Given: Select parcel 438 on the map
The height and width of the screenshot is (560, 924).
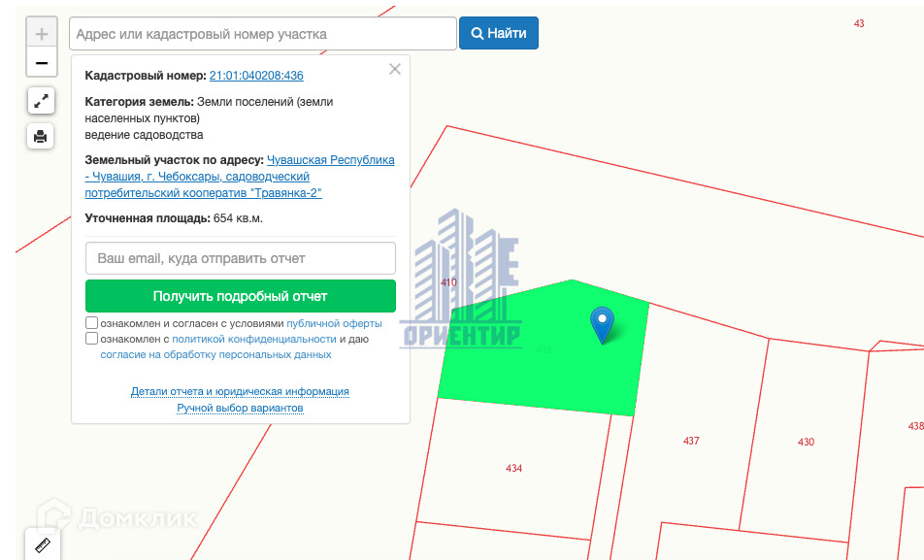Looking at the screenshot, I should click(x=916, y=426).
